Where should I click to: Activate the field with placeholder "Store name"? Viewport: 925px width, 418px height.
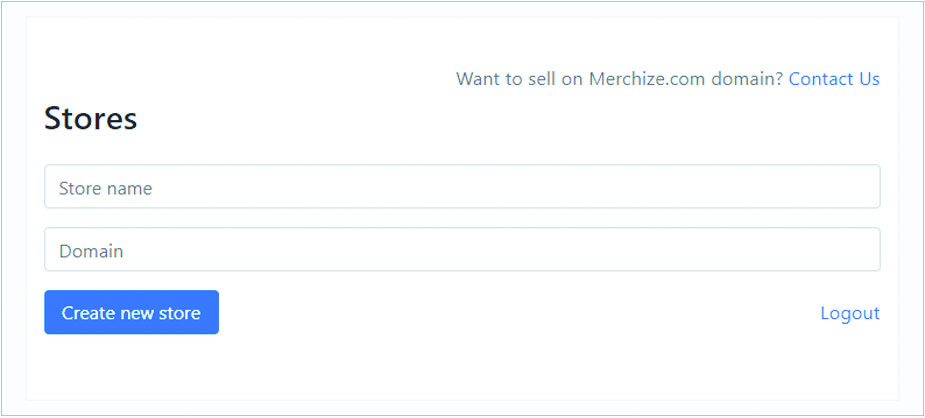point(462,186)
